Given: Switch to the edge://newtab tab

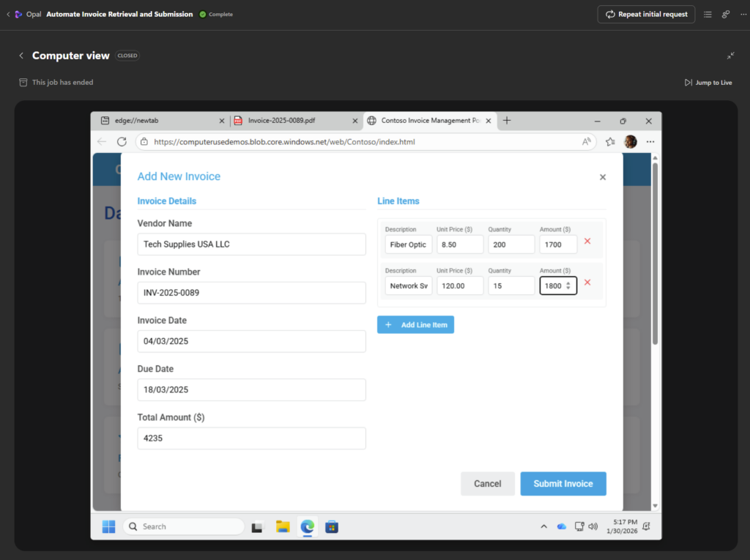Looking at the screenshot, I should tap(160, 121).
